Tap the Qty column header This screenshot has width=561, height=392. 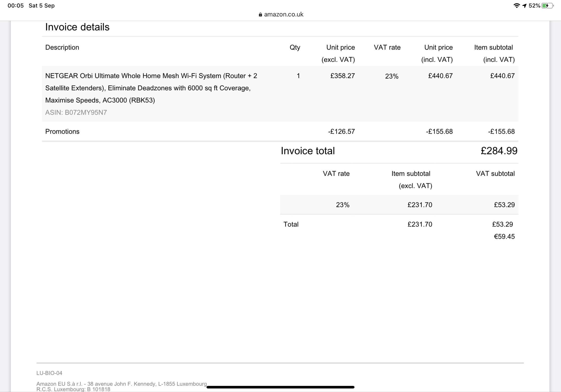coord(295,47)
